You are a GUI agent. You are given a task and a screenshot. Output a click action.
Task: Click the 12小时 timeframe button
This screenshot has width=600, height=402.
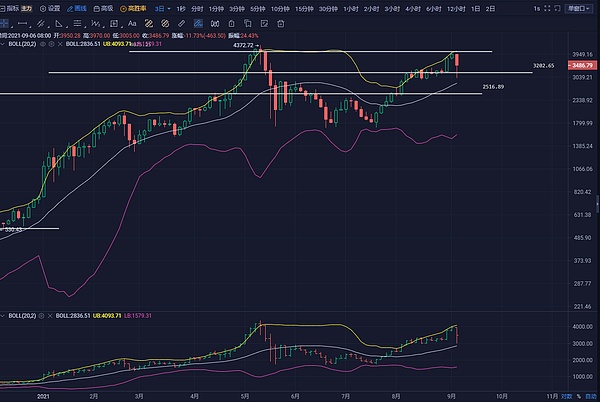click(455, 8)
